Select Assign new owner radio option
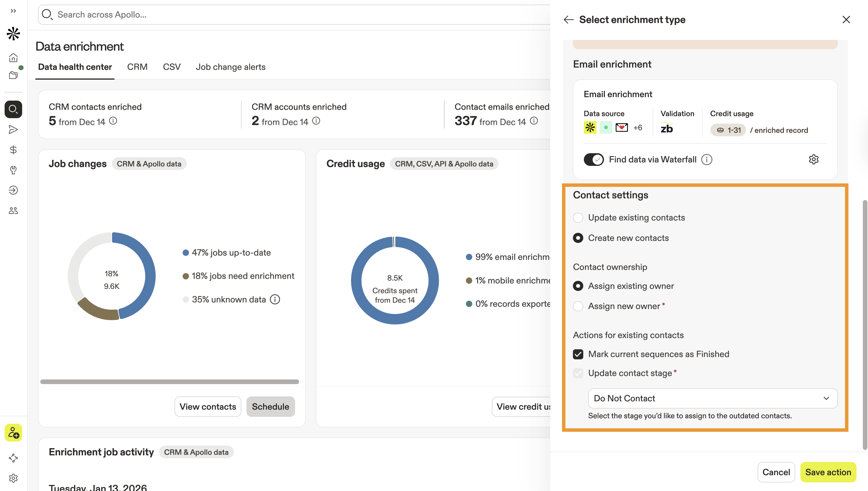This screenshot has width=868, height=491. (578, 306)
